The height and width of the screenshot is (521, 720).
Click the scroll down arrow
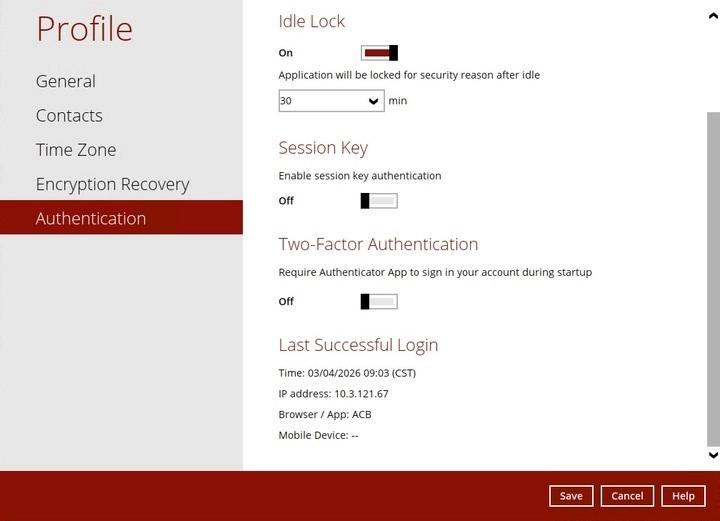pyautogui.click(x=712, y=455)
